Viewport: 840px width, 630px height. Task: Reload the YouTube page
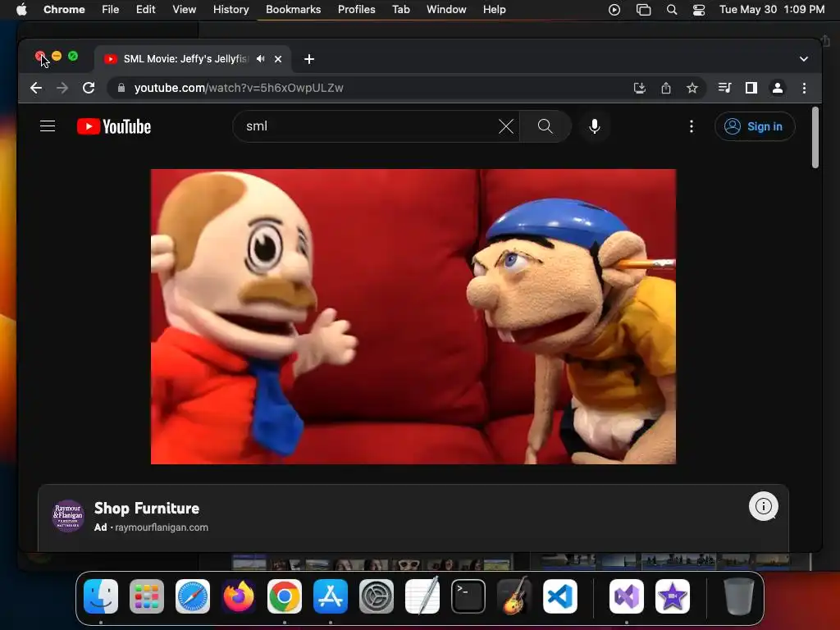point(89,88)
